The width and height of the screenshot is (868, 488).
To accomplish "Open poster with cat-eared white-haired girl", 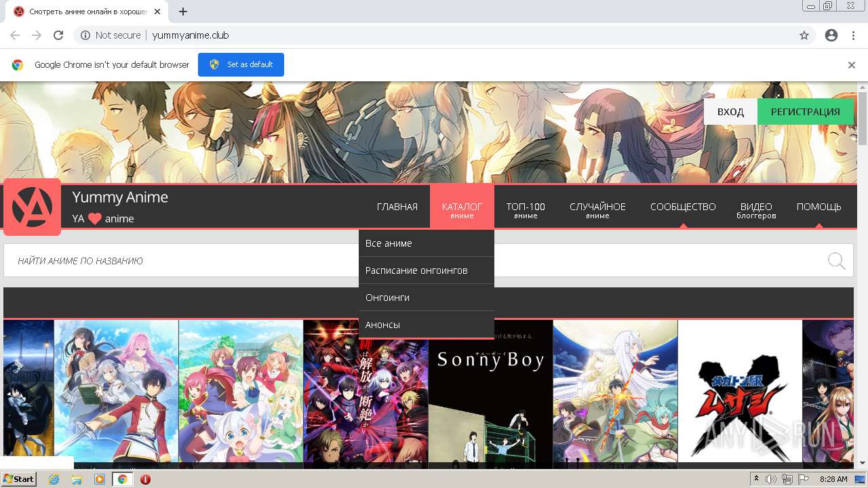I will 241,393.
